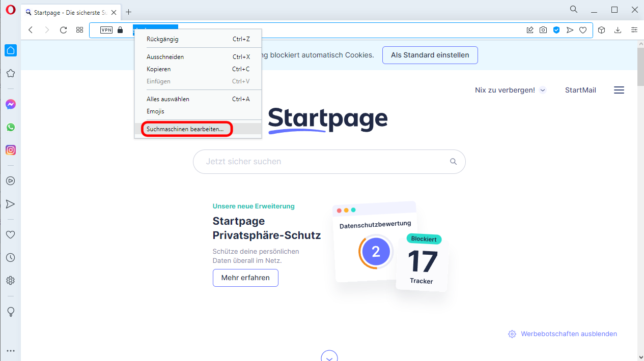Open sidebar three-dots setup menu

point(10,351)
